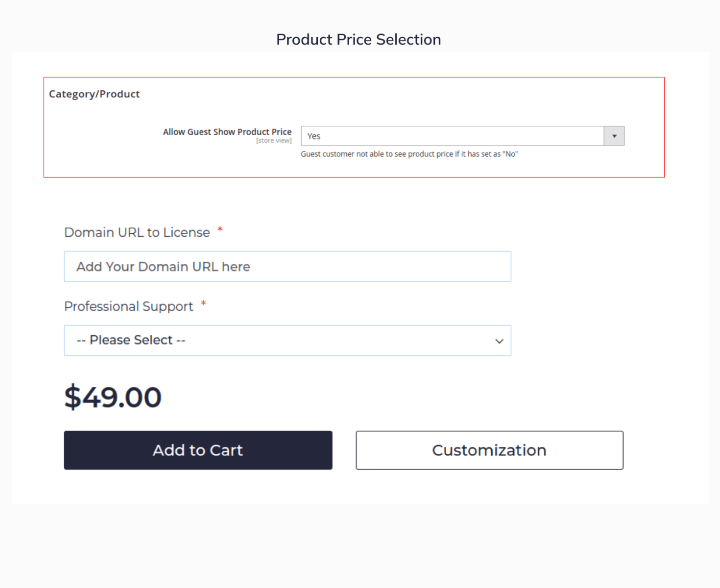Screen dimensions: 720x588
Task: Click the red asterisk beside Domain URL label
Action: coord(220,229)
